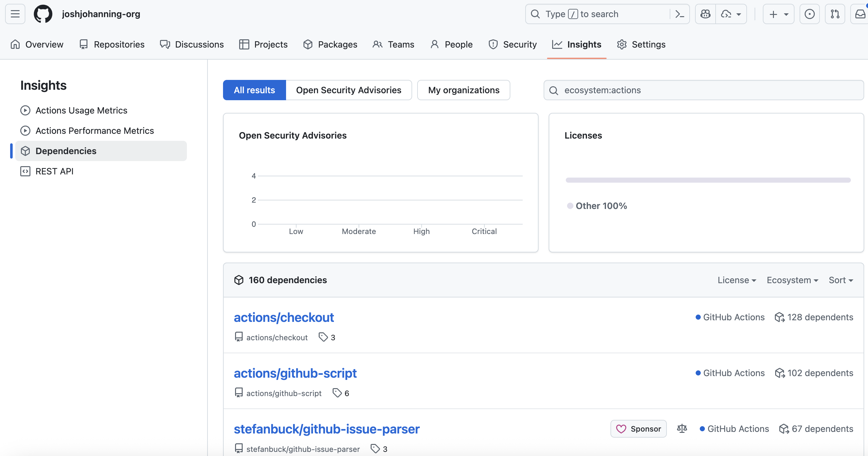Click the license scales icon on stefanbuck row

click(682, 428)
